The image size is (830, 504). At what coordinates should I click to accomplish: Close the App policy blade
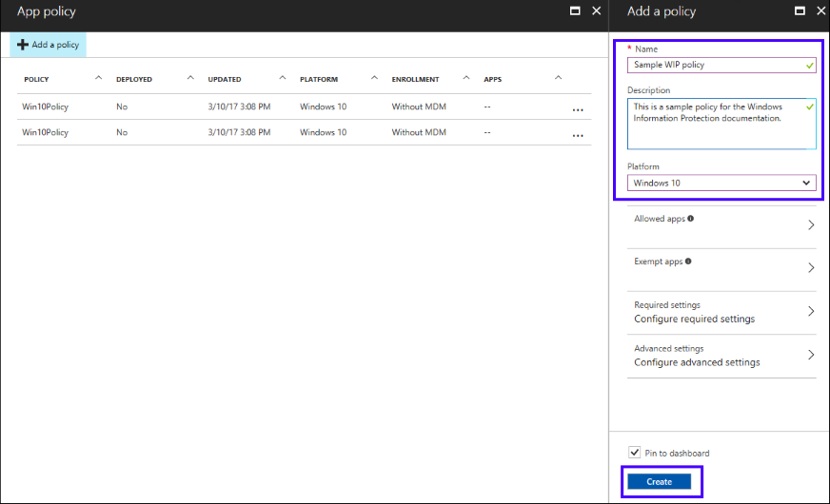coord(596,11)
